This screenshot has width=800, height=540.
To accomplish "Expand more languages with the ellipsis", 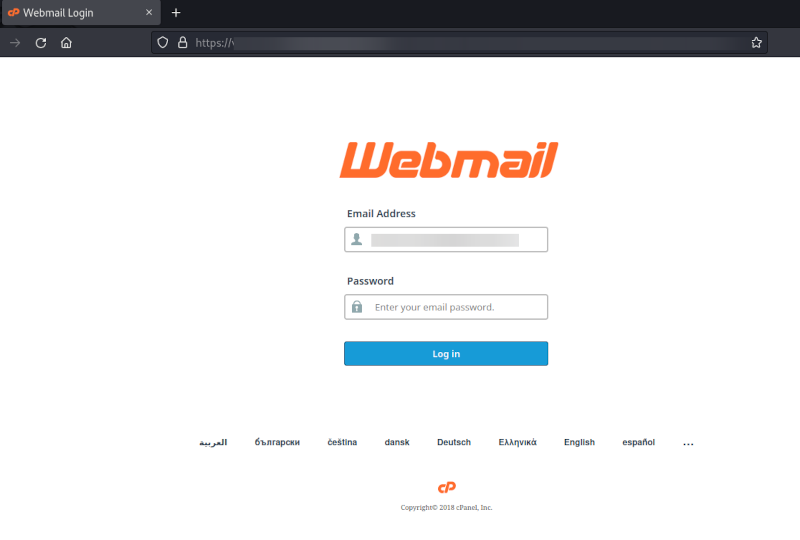I will pyautogui.click(x=688, y=443).
